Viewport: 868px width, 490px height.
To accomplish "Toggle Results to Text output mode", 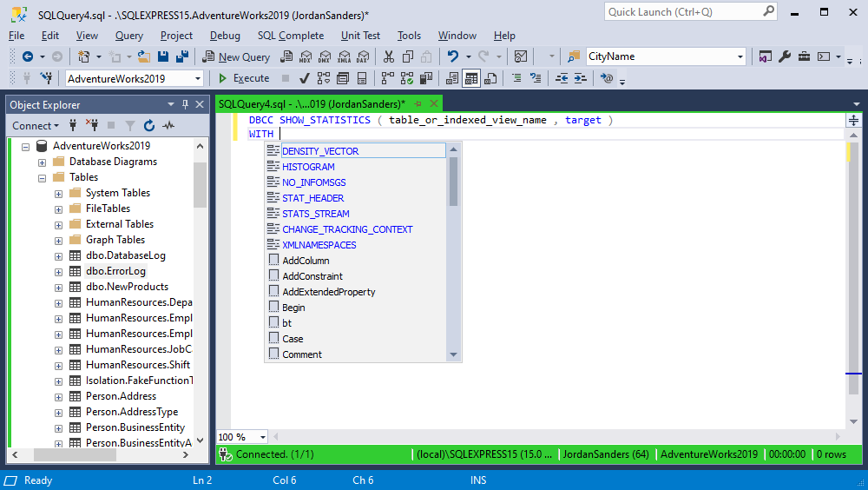I will pyautogui.click(x=451, y=79).
